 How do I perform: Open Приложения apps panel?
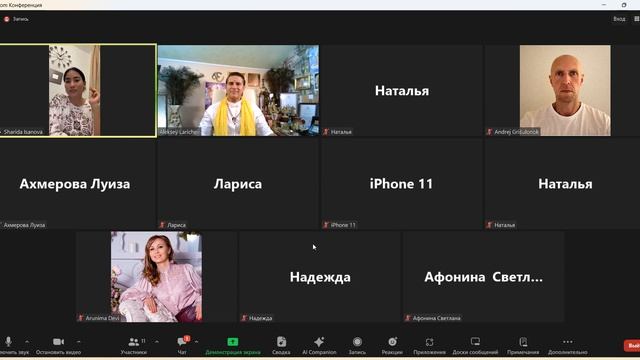click(429, 345)
